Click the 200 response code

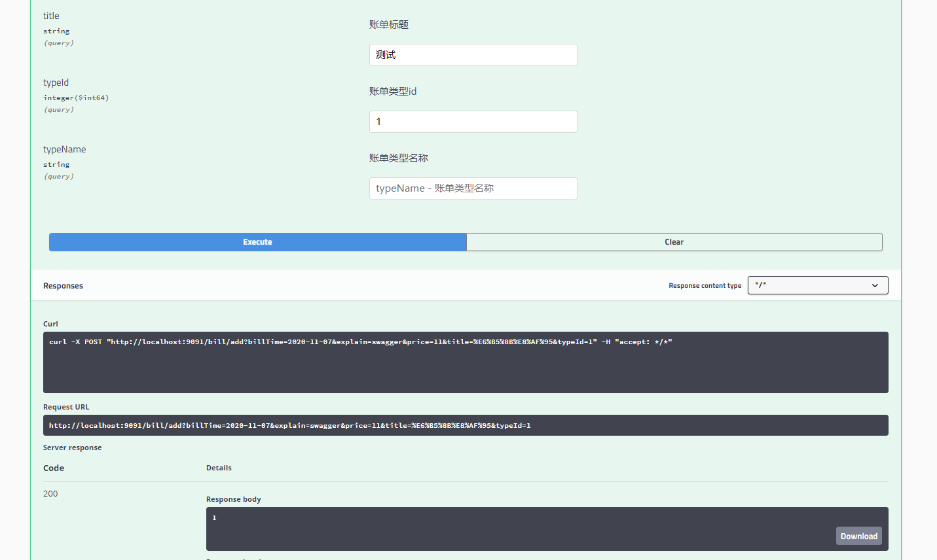tap(50, 494)
